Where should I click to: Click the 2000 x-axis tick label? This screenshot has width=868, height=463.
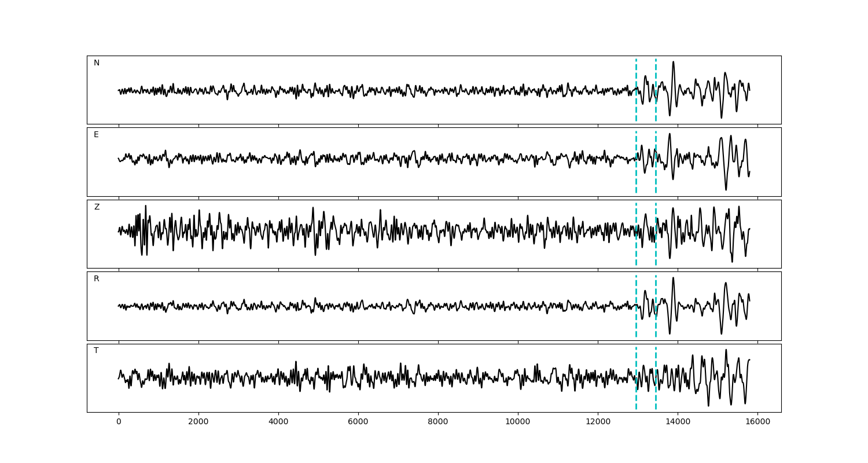pyautogui.click(x=198, y=422)
